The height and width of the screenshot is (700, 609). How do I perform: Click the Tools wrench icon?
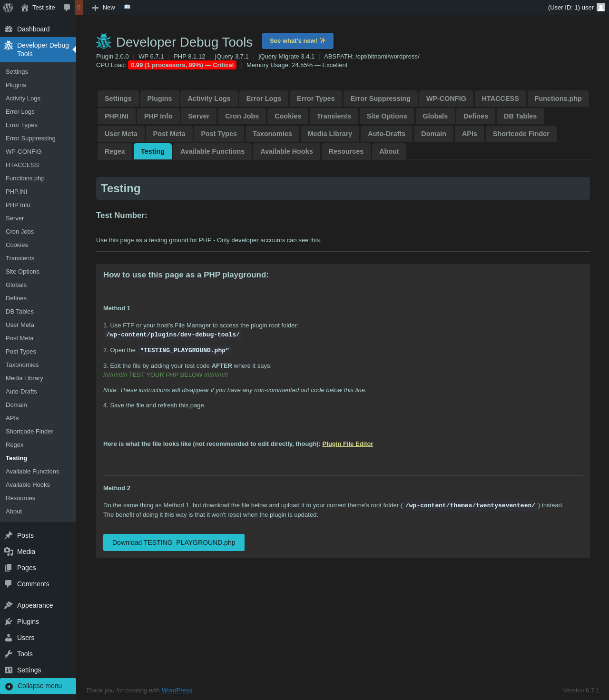point(9,654)
